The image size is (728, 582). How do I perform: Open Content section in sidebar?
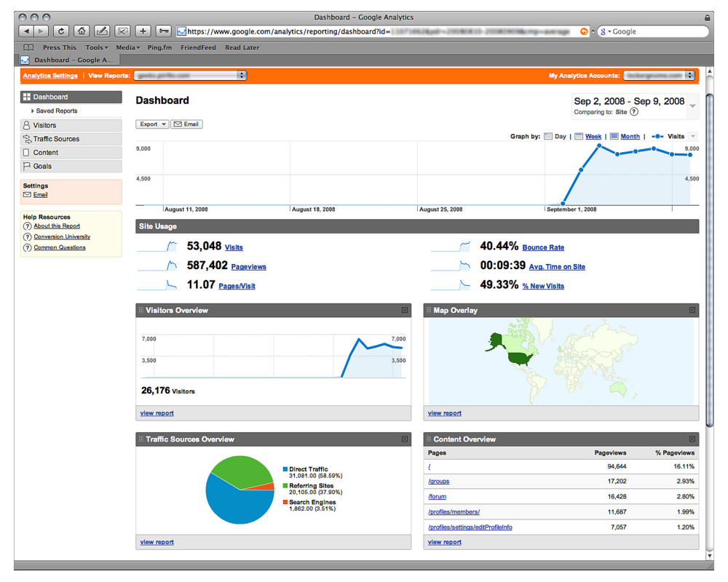point(71,153)
